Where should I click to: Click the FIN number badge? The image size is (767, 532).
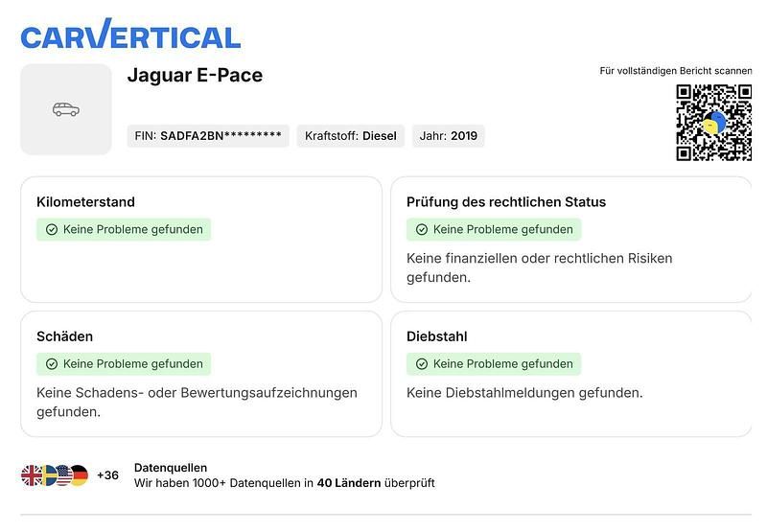pyautogui.click(x=208, y=136)
